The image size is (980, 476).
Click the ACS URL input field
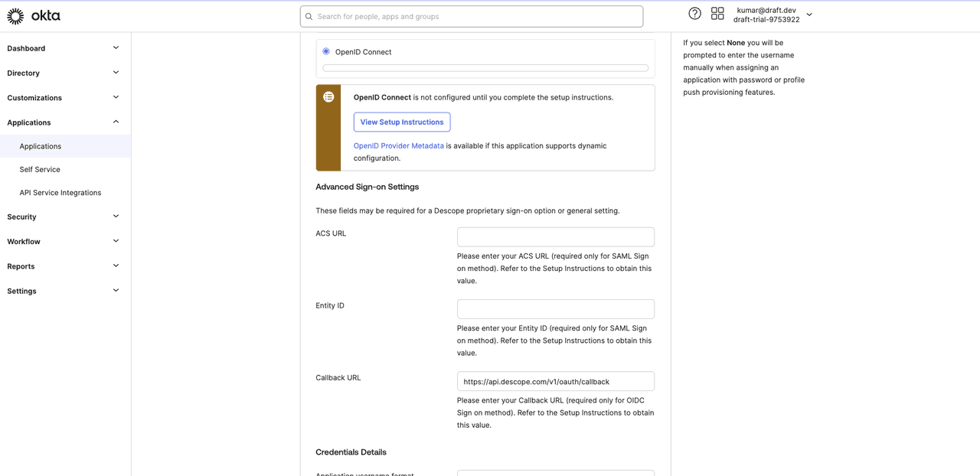[x=555, y=236]
